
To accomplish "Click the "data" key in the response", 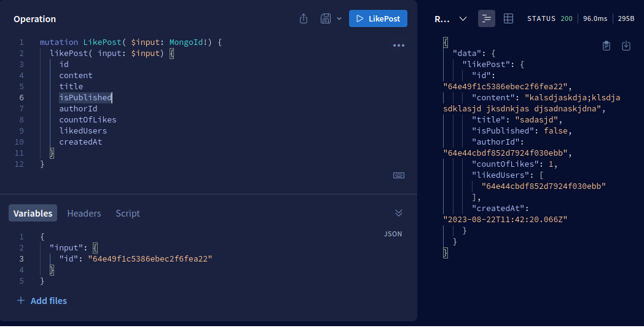I will coord(466,53).
